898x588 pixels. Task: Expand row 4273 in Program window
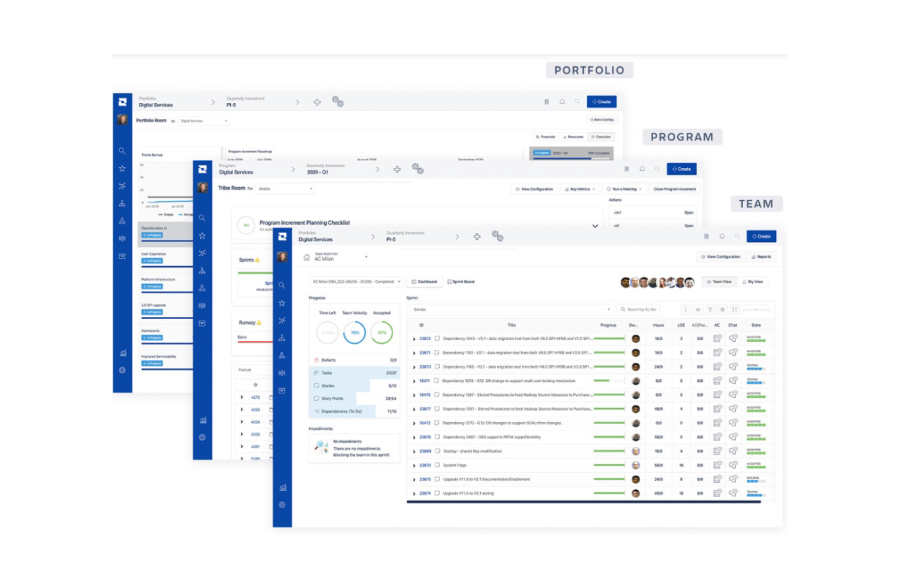pos(241,397)
